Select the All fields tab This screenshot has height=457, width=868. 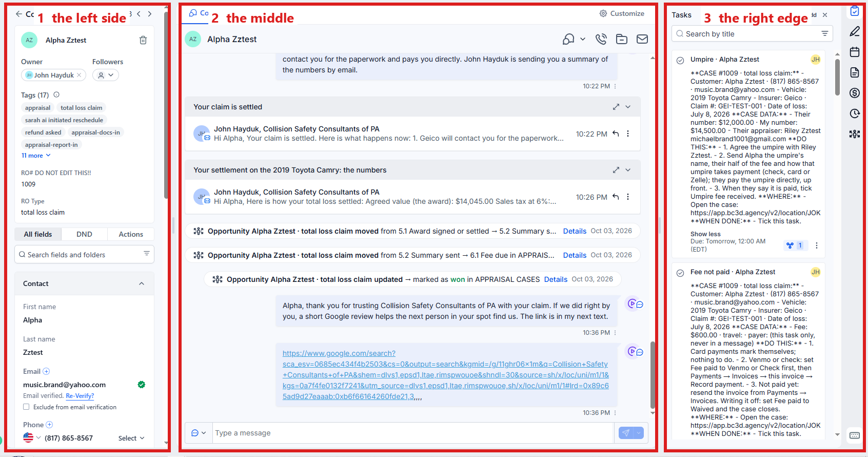[x=38, y=234]
